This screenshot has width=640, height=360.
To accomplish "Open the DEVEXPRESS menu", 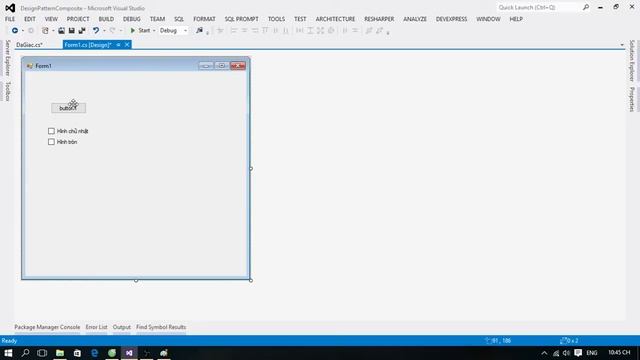I will [451, 19].
